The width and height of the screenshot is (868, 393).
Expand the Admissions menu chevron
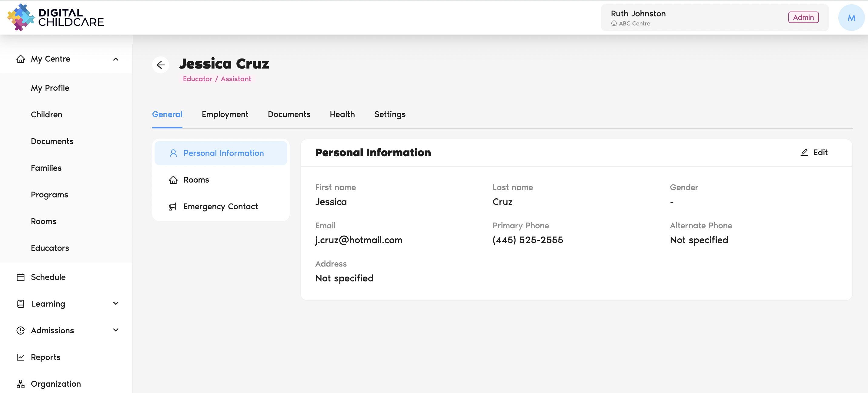click(115, 330)
